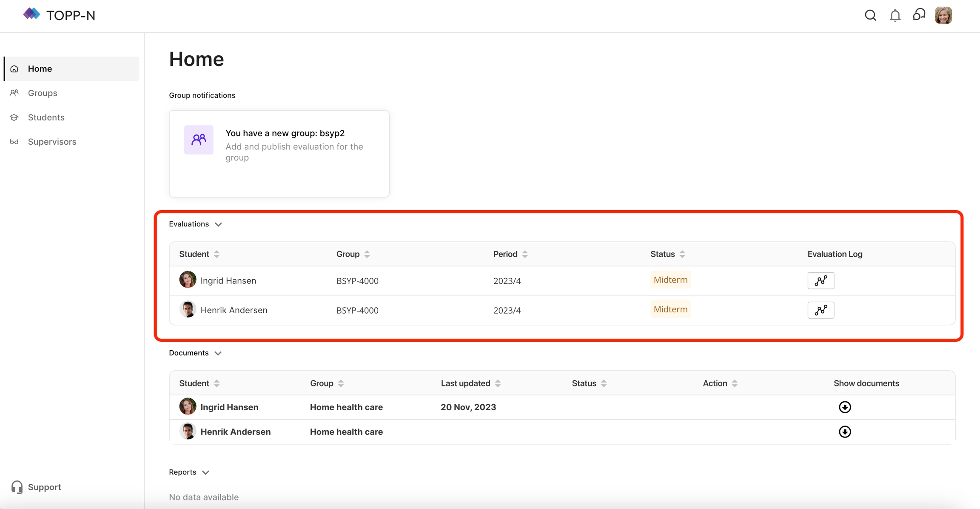
Task: Click the search magnifier icon
Action: point(870,16)
